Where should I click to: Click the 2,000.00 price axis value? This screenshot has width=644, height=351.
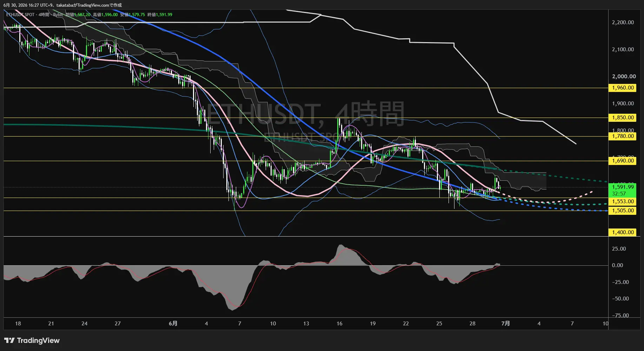[x=624, y=77]
